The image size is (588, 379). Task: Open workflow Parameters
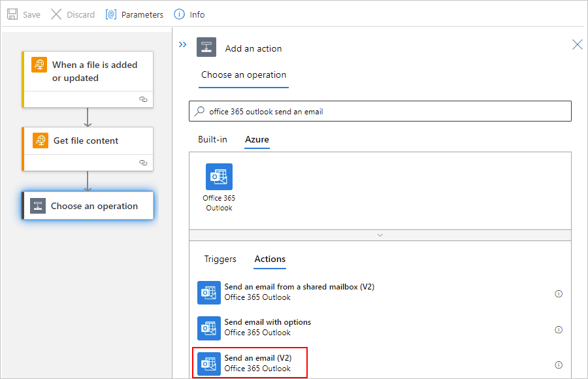pyautogui.click(x=135, y=14)
